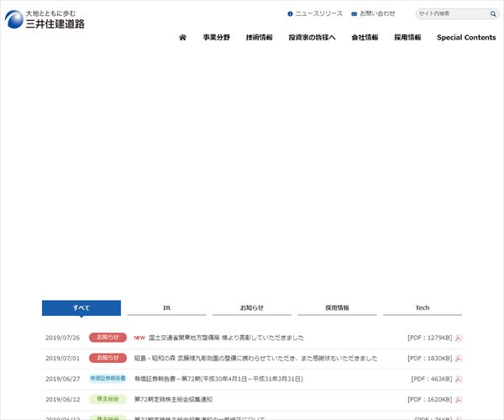Open PDF icon for 2019/07/01 news

pyautogui.click(x=459, y=359)
